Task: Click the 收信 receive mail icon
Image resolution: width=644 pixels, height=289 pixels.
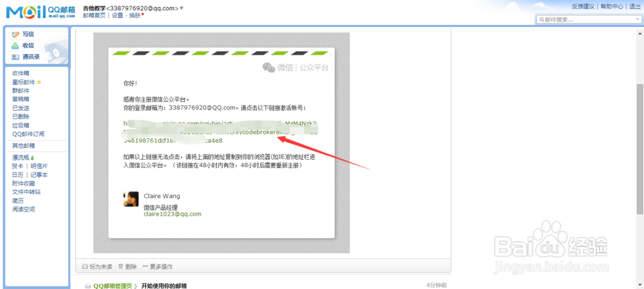Action: click(15, 46)
